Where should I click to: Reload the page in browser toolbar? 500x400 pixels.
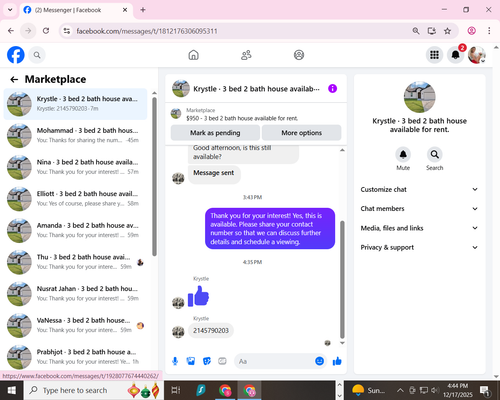46,31
